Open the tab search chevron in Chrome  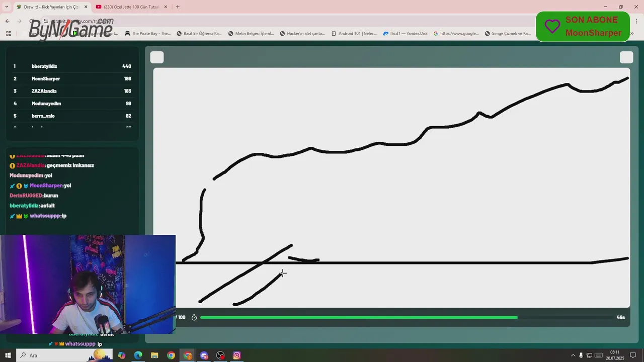[7, 7]
